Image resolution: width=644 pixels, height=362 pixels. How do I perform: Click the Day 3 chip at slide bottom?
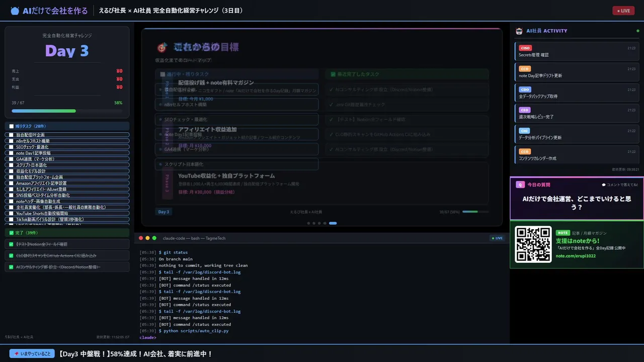click(164, 212)
